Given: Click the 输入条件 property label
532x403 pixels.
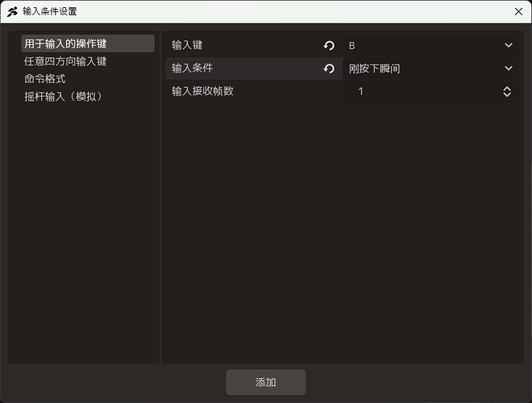Looking at the screenshot, I should [192, 69].
